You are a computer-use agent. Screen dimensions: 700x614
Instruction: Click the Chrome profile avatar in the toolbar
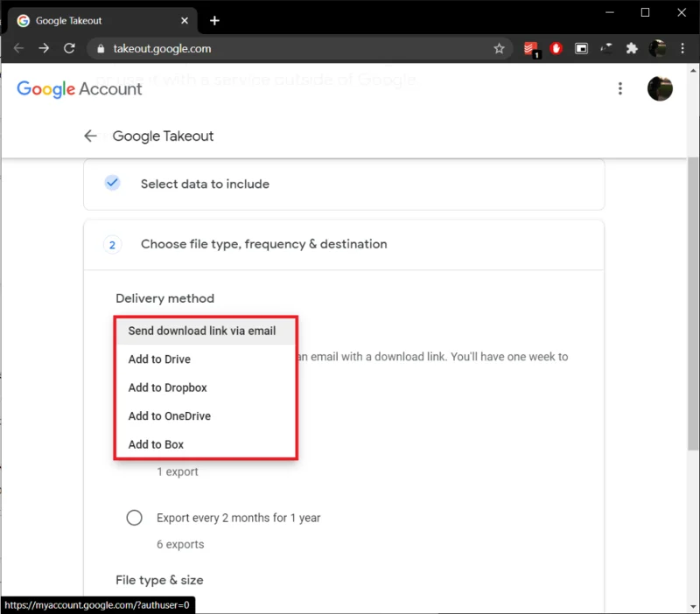coord(658,48)
